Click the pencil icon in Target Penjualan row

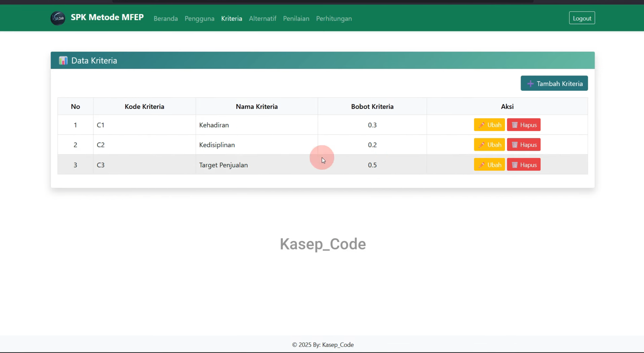(x=481, y=165)
